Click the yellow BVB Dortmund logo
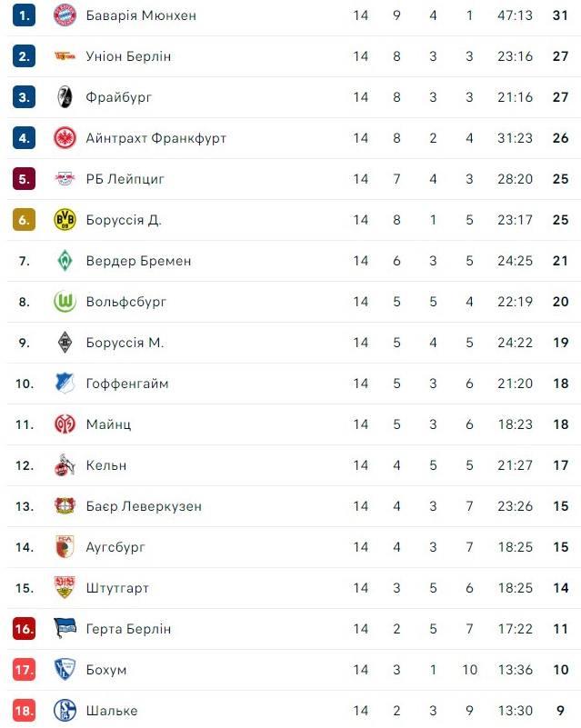Viewport: 581px width, 728px height. pyautogui.click(x=65, y=220)
